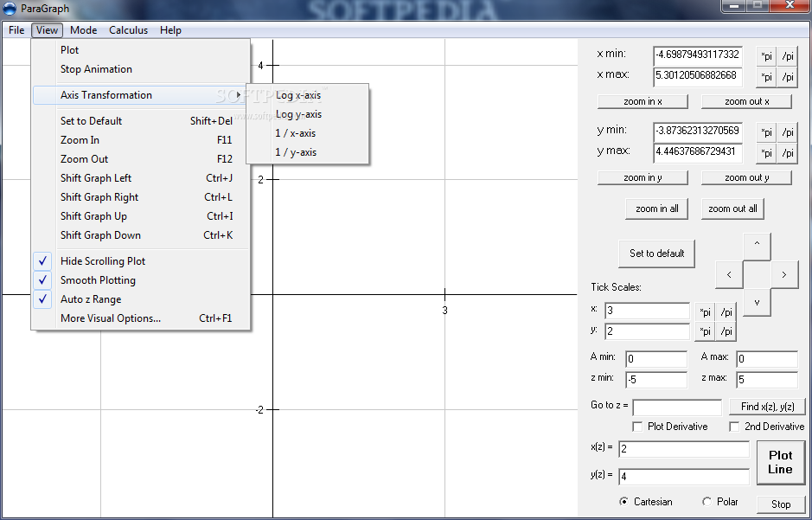Click the y tick scale field
Viewport: 812px width, 520px height.
[647, 331]
